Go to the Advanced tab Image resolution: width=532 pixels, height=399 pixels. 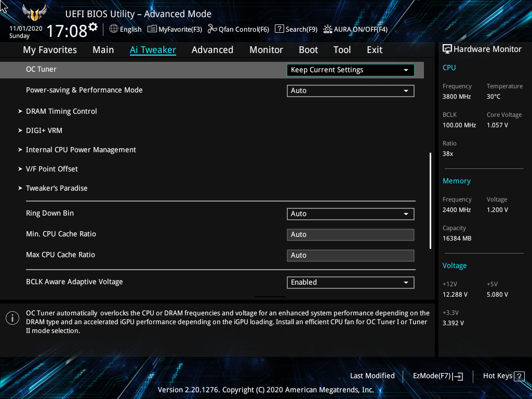pyautogui.click(x=212, y=50)
